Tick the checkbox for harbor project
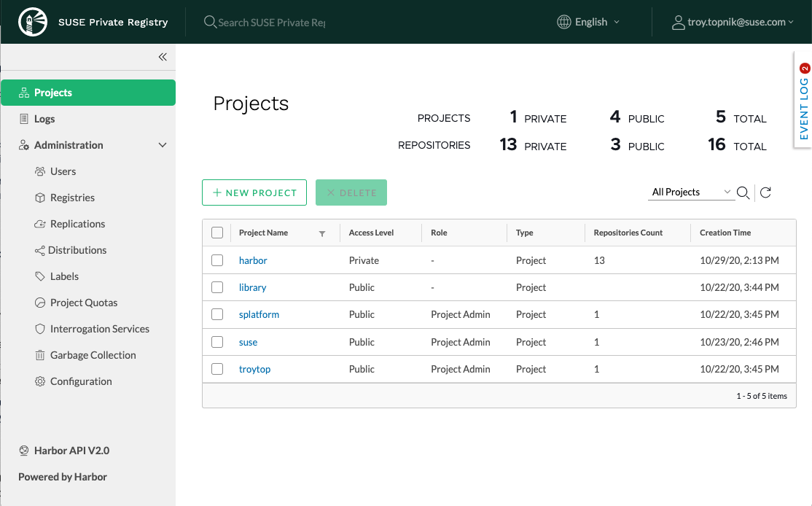 tap(217, 260)
